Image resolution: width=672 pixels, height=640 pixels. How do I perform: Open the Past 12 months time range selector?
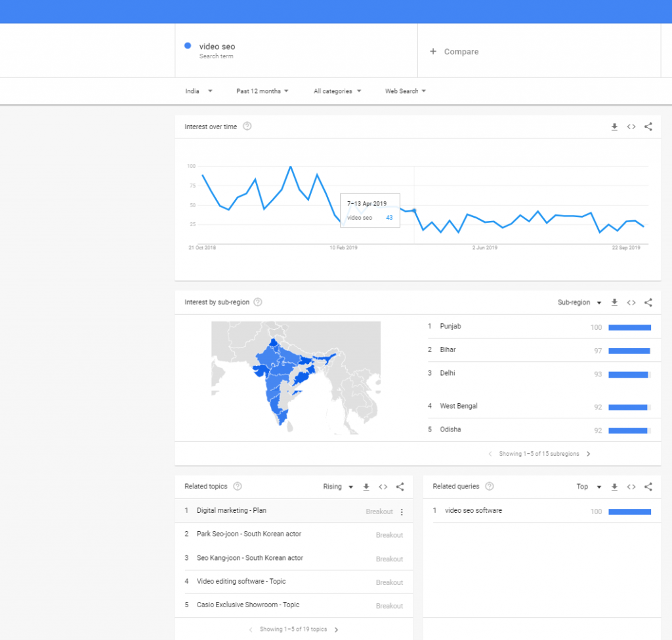click(x=262, y=91)
